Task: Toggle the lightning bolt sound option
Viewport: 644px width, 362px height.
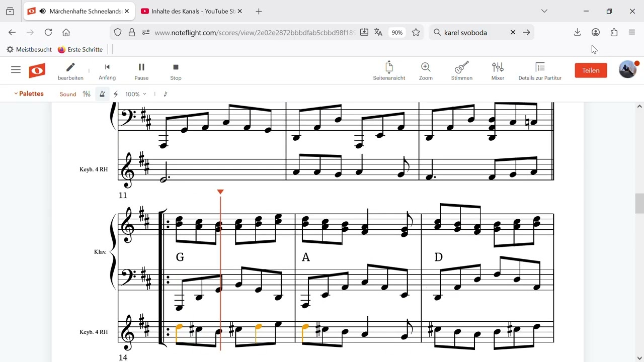Action: coord(116,94)
